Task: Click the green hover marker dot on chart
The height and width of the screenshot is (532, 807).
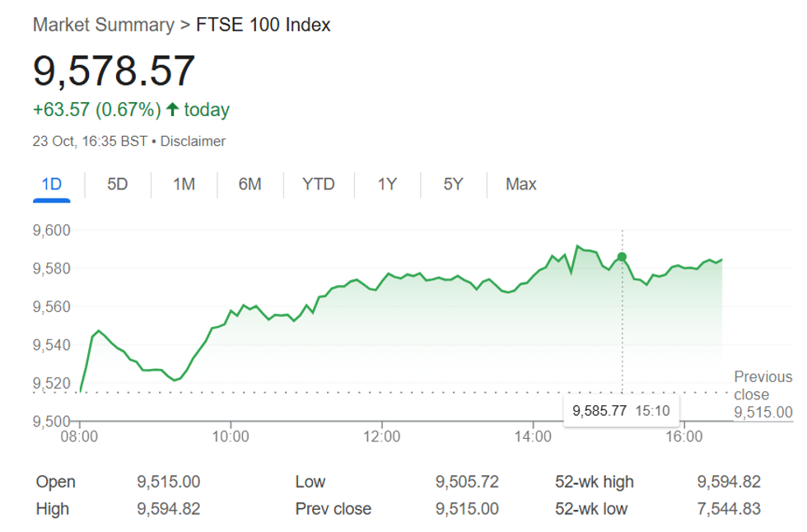Action: click(622, 257)
